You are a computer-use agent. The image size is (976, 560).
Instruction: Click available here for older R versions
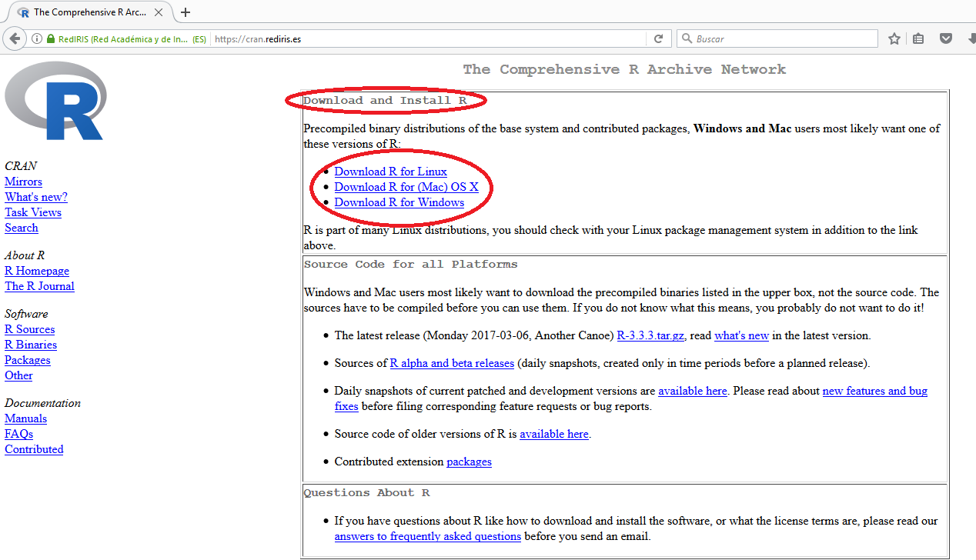click(554, 434)
